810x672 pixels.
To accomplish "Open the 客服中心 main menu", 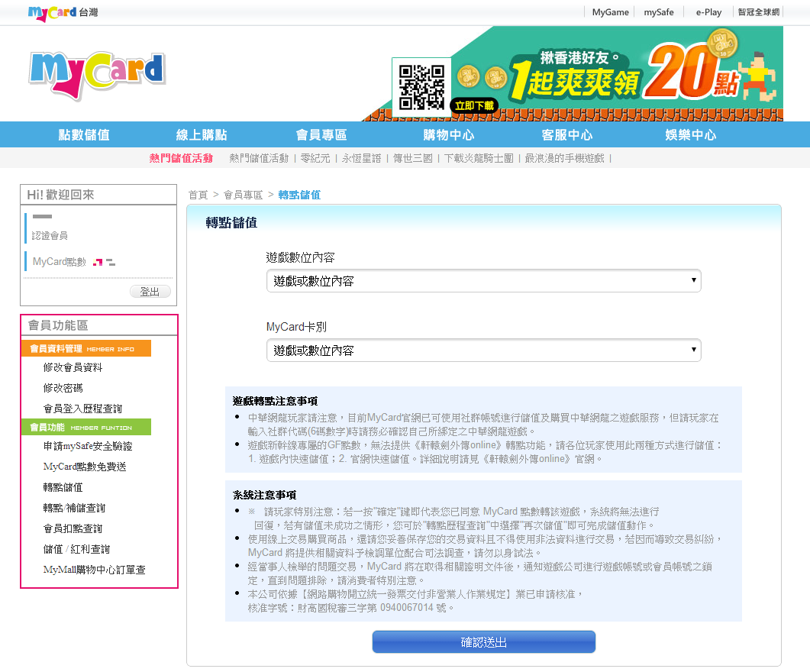I will pos(566,135).
